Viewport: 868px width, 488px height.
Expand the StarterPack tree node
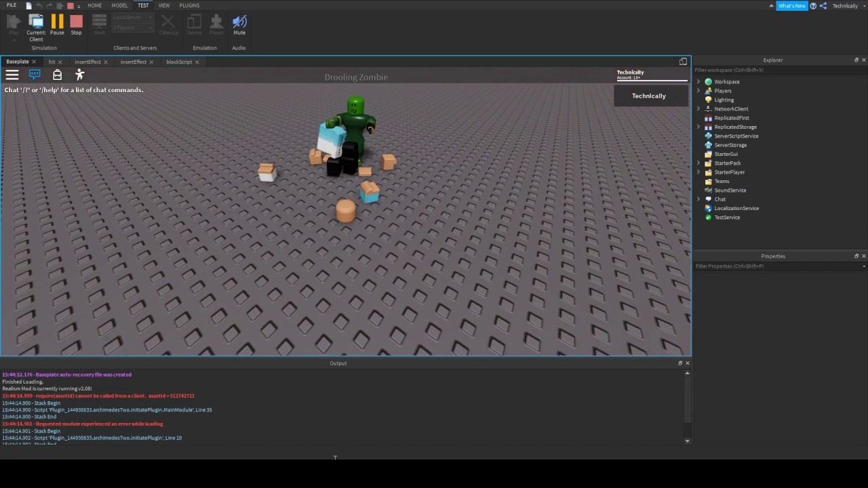click(698, 163)
